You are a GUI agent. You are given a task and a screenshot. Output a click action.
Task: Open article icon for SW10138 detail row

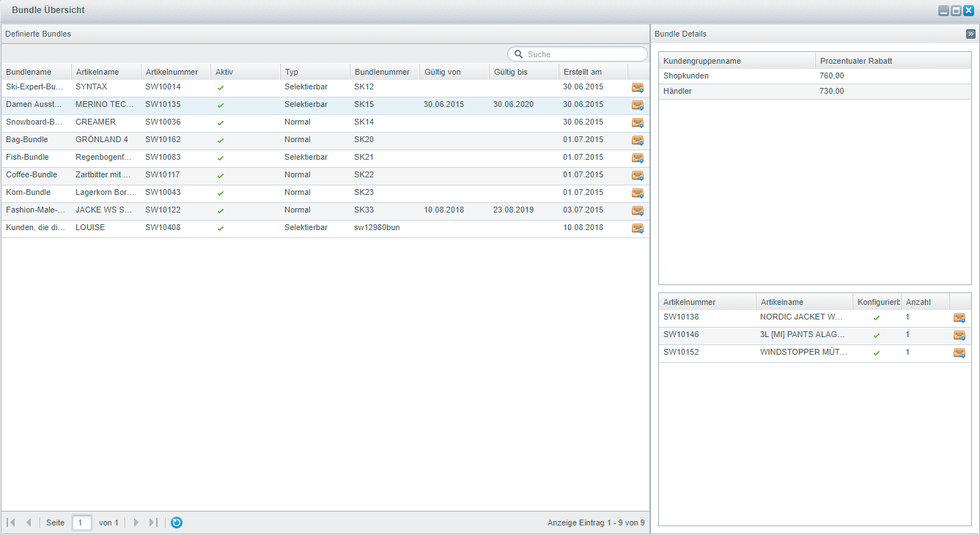point(959,317)
